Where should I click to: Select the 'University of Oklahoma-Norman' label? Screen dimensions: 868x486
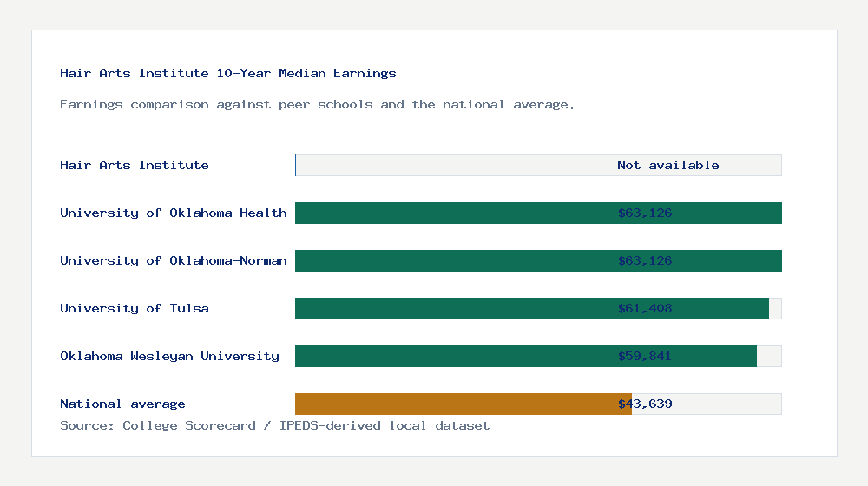174,260
